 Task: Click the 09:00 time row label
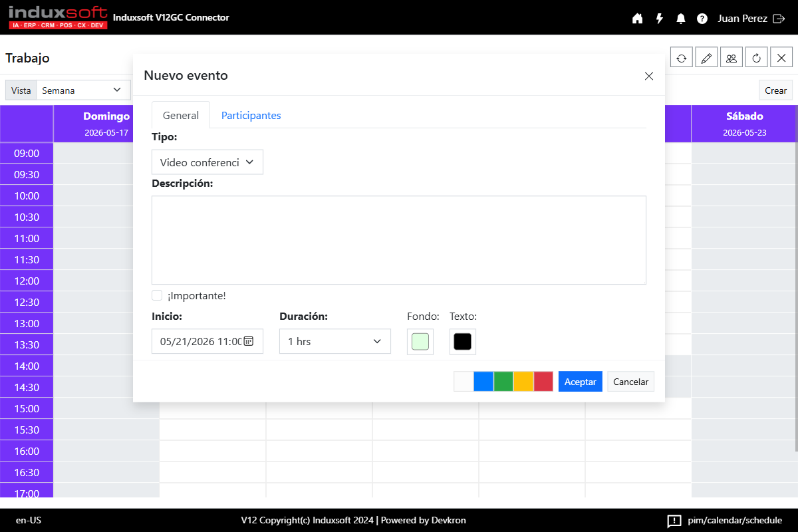click(x=27, y=154)
